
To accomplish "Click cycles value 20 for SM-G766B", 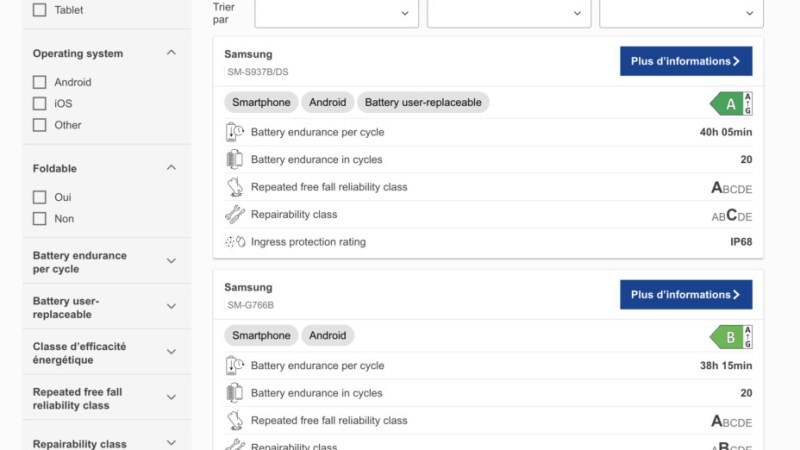I will coord(746,393).
